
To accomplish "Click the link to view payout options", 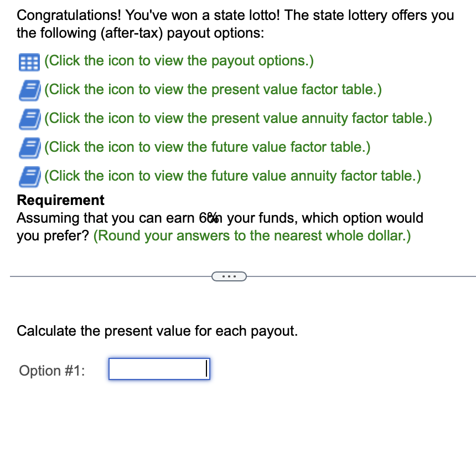I will (x=178, y=61).
